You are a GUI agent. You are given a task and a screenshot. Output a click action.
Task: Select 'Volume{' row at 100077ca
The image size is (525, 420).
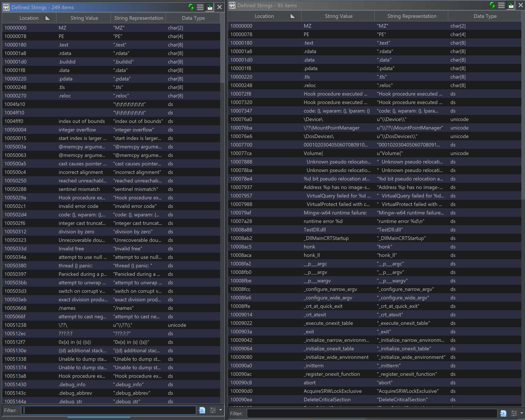[x=375, y=153]
